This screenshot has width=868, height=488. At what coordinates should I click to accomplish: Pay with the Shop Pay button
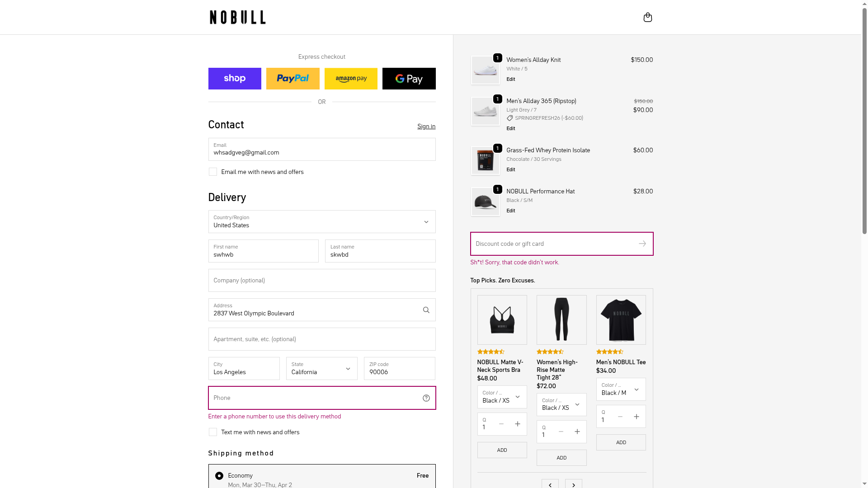point(235,79)
